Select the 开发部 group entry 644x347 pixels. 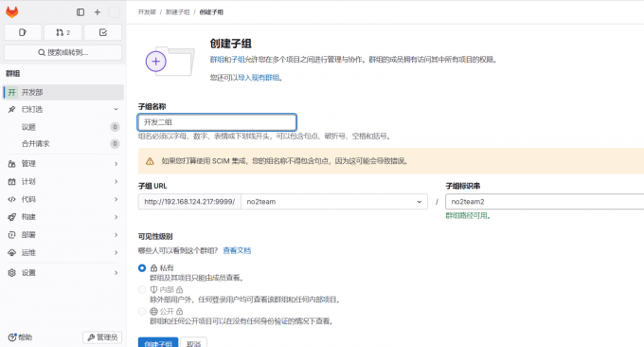[x=63, y=92]
